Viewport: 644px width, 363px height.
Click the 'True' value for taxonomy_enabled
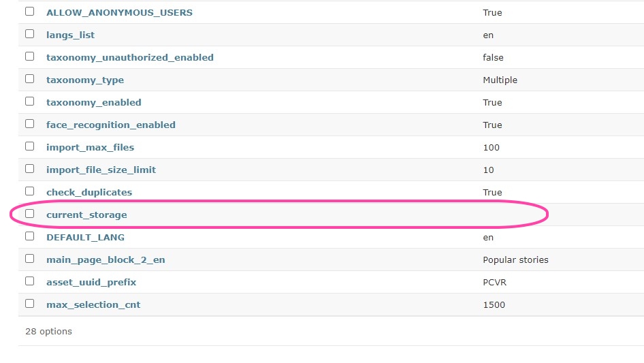492,102
